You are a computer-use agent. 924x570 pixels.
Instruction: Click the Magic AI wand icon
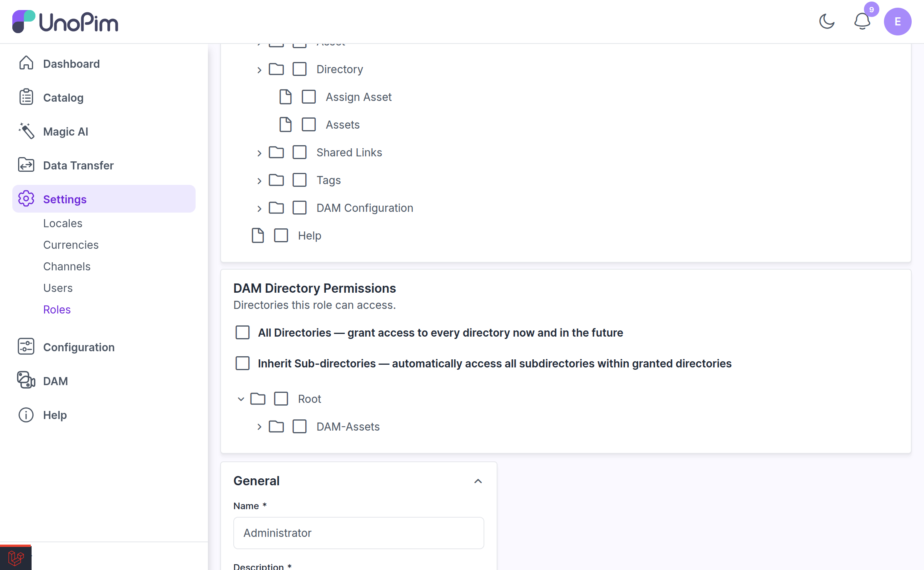coord(26,131)
